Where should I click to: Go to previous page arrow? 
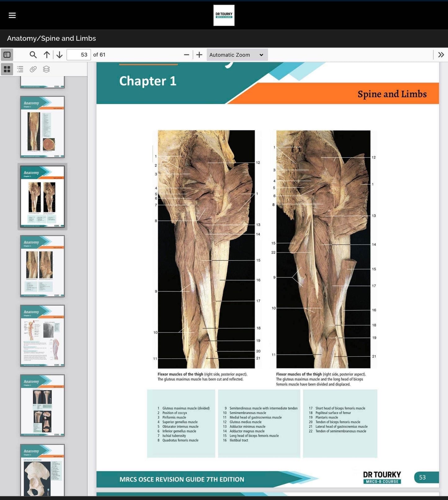tap(47, 55)
